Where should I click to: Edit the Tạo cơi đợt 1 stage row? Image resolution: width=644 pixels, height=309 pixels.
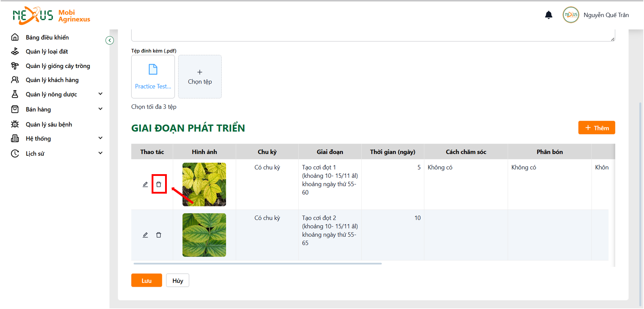click(145, 184)
